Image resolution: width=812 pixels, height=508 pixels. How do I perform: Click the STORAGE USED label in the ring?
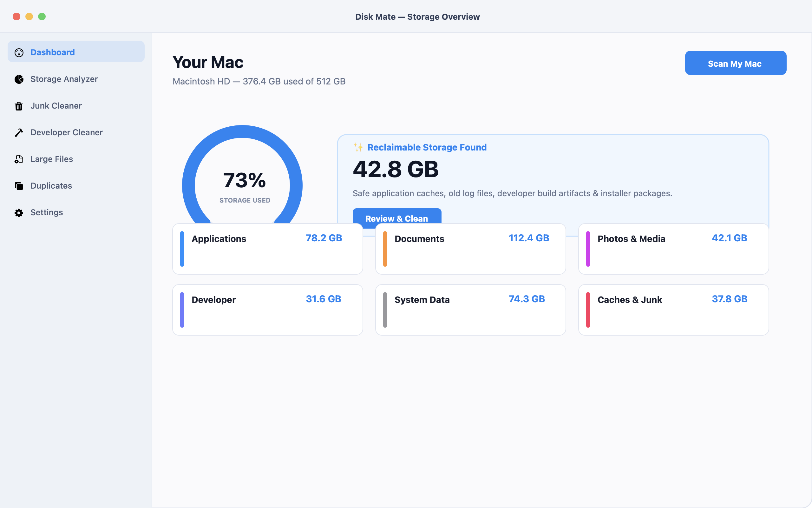[x=245, y=200]
